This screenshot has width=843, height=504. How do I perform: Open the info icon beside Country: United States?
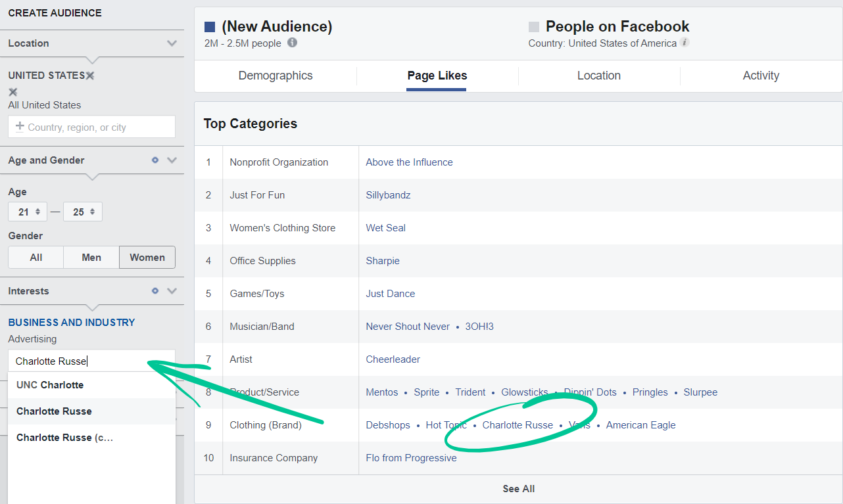pos(685,43)
